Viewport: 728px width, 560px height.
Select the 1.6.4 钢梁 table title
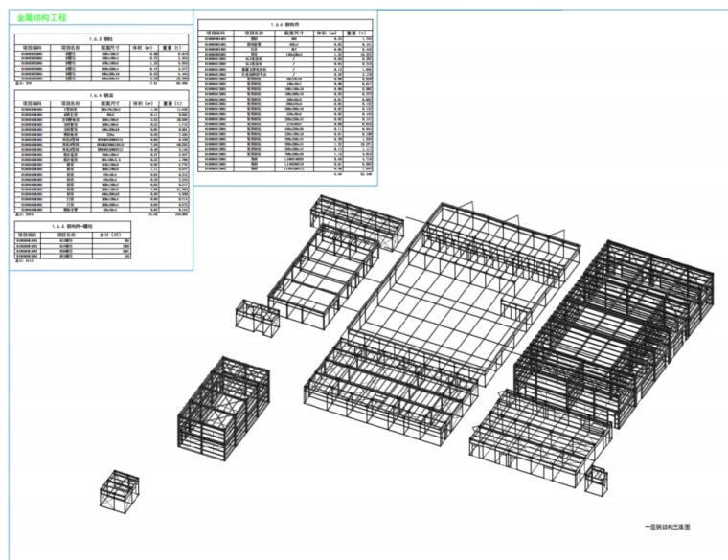click(x=102, y=96)
